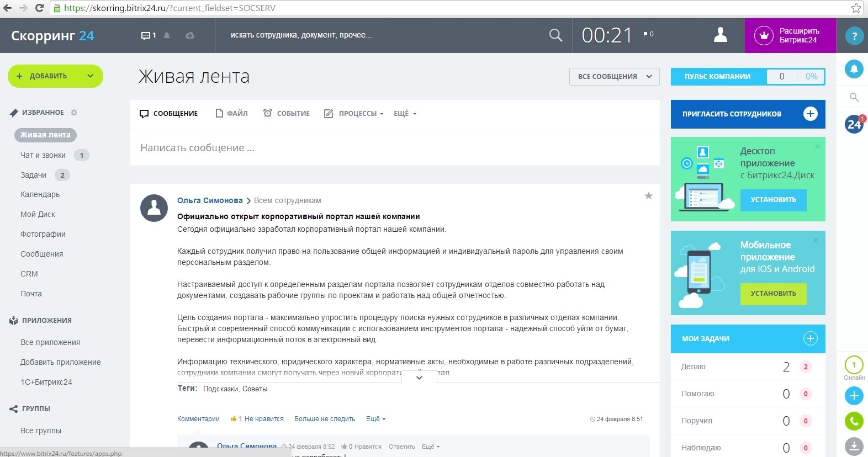Toggle following via 'Больше не следить'

tap(324, 419)
